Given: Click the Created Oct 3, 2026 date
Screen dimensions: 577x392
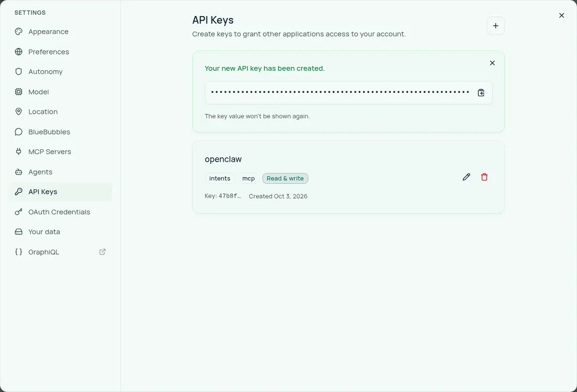Looking at the screenshot, I should point(278,197).
